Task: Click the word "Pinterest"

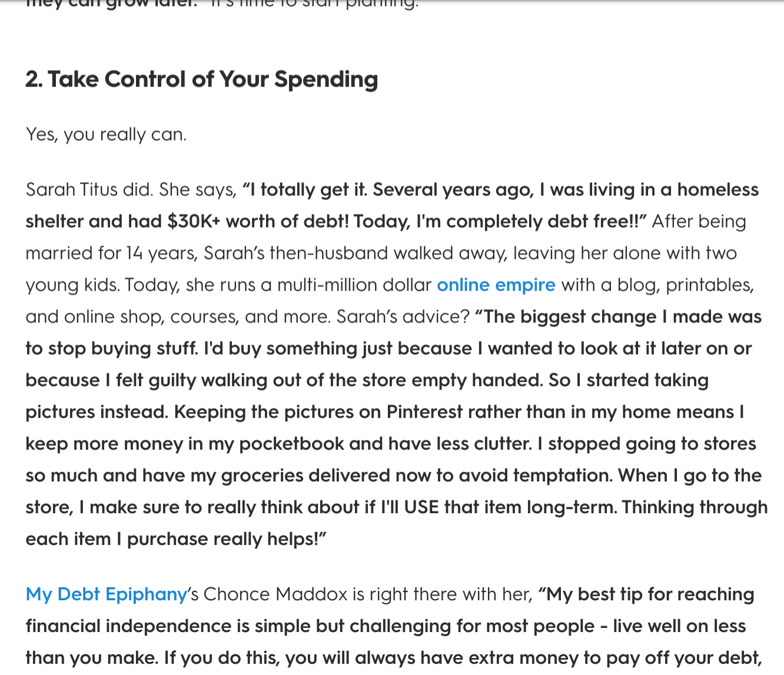Action: click(424, 413)
